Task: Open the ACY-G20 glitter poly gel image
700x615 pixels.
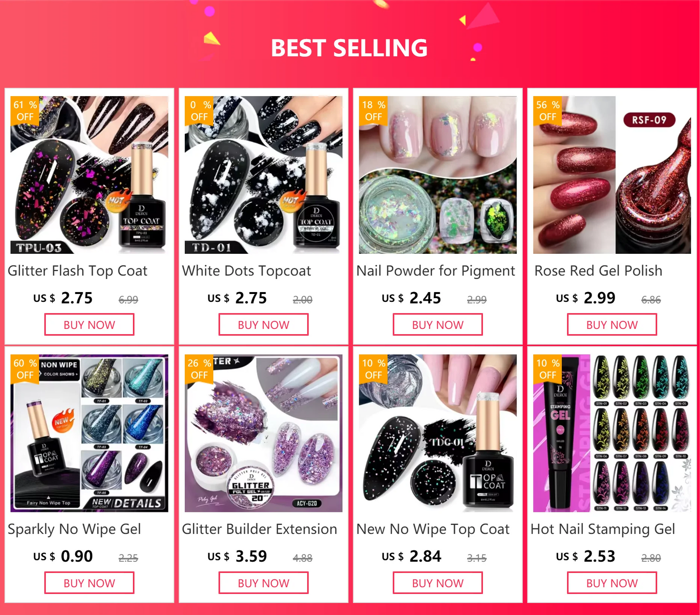Action: tap(263, 433)
